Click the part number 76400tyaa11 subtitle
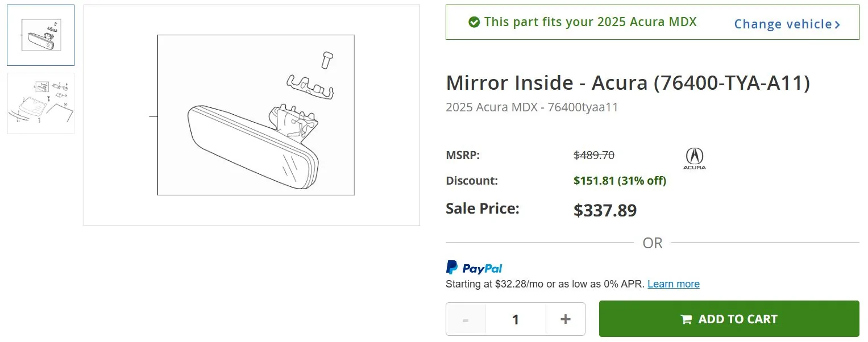This screenshot has width=868, height=342. coord(532,107)
